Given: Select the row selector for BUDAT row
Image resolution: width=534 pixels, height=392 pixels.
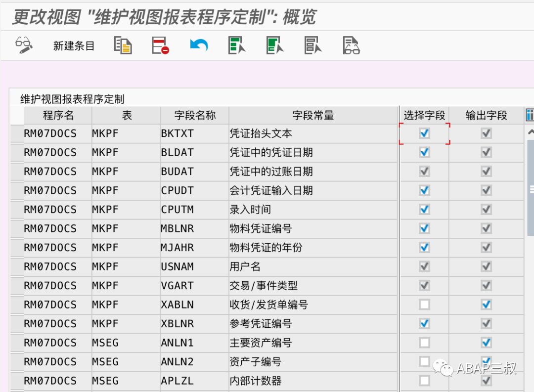Looking at the screenshot, I should [17, 172].
